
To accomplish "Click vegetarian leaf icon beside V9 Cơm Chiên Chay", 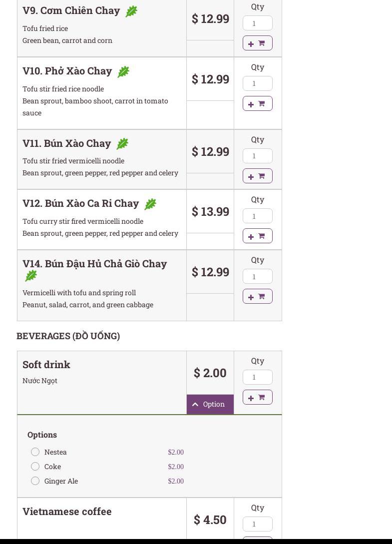I will (131, 11).
